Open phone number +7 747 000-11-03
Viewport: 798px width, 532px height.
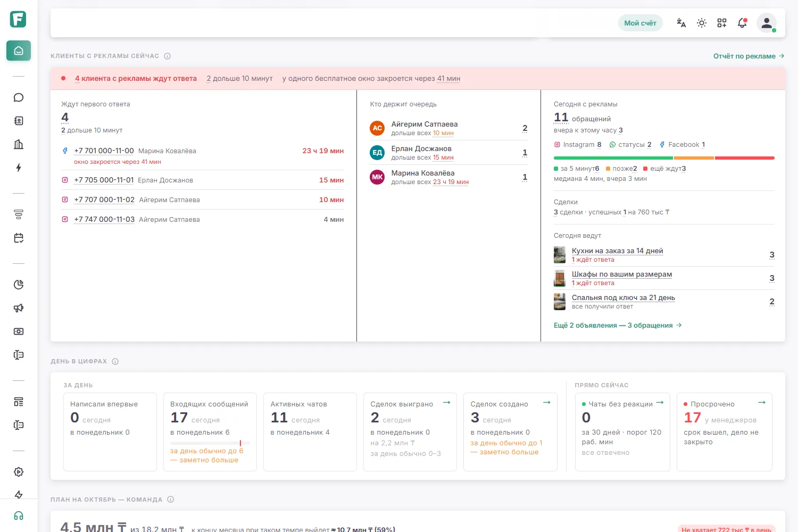104,219
